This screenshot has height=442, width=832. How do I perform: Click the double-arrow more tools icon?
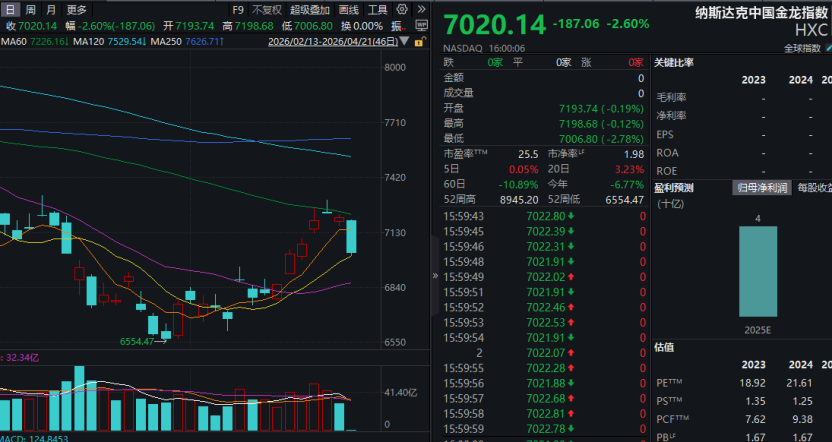420,10
